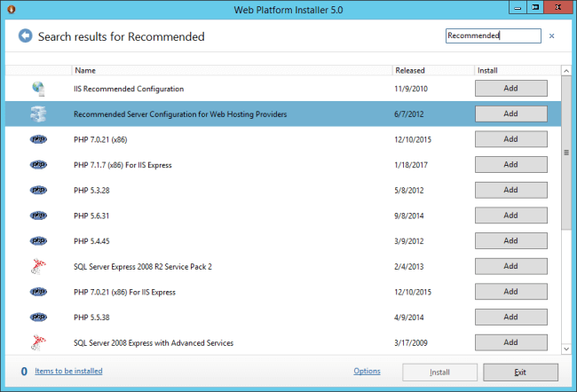Click the 3/17/2009 release date
This screenshot has height=392, width=577.
[411, 342]
